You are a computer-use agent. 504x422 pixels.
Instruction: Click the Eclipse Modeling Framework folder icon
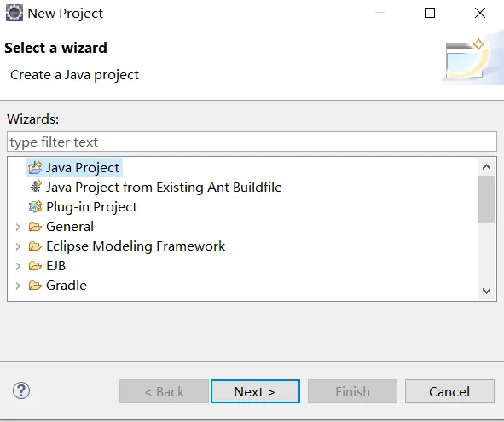click(35, 246)
